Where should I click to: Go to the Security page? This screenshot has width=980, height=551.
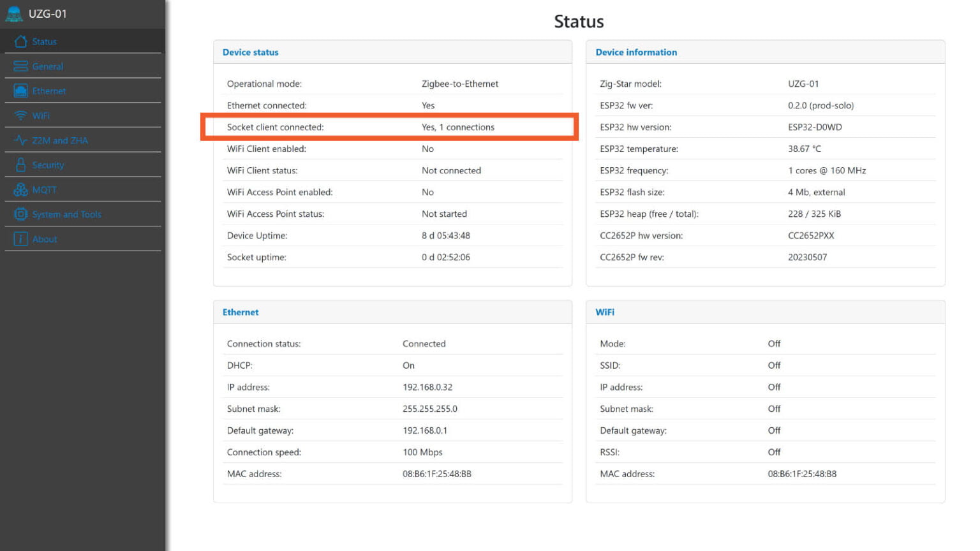click(47, 165)
